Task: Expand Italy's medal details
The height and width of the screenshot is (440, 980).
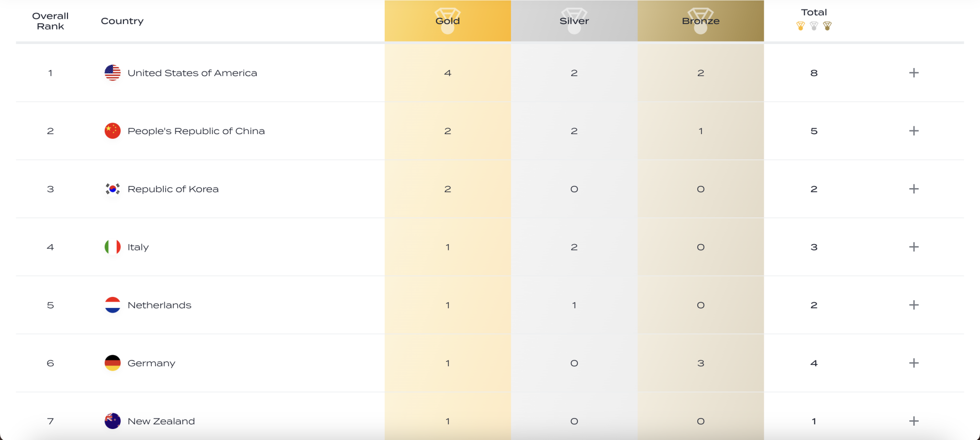Action: click(x=913, y=247)
